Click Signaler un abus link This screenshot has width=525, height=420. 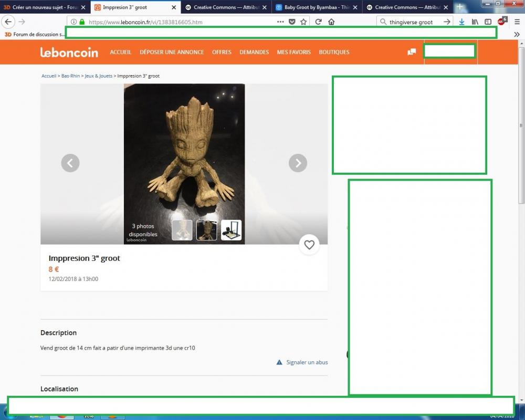point(307,362)
